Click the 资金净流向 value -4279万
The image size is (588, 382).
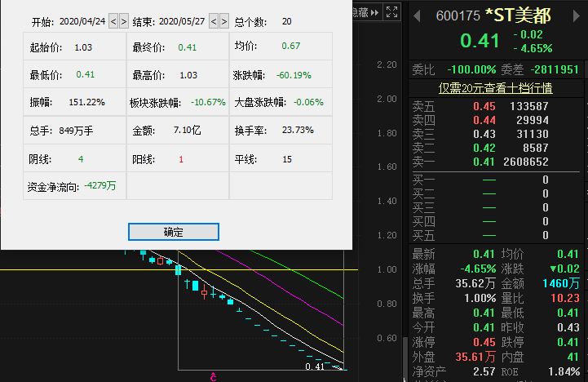point(99,186)
